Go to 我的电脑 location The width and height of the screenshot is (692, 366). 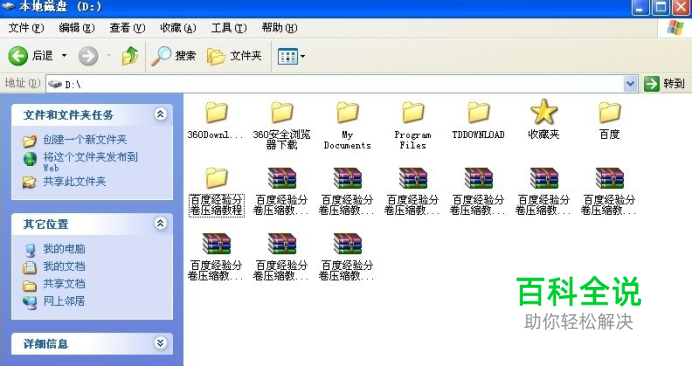click(x=54, y=249)
